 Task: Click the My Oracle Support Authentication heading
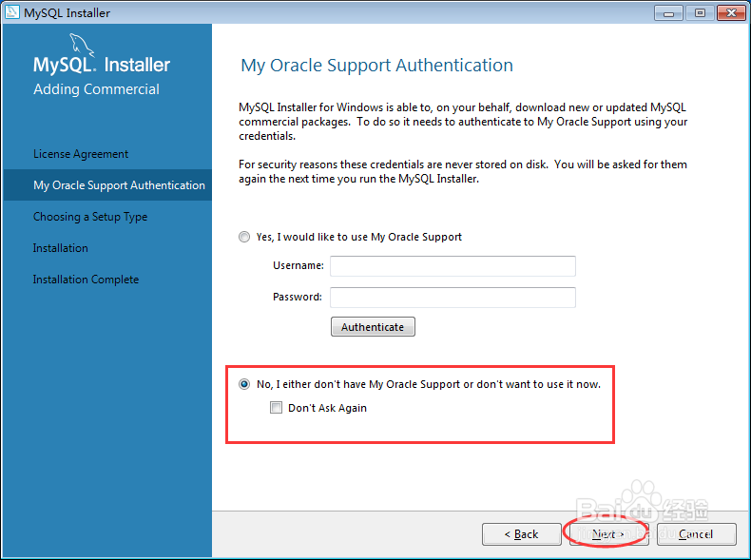tap(376, 66)
